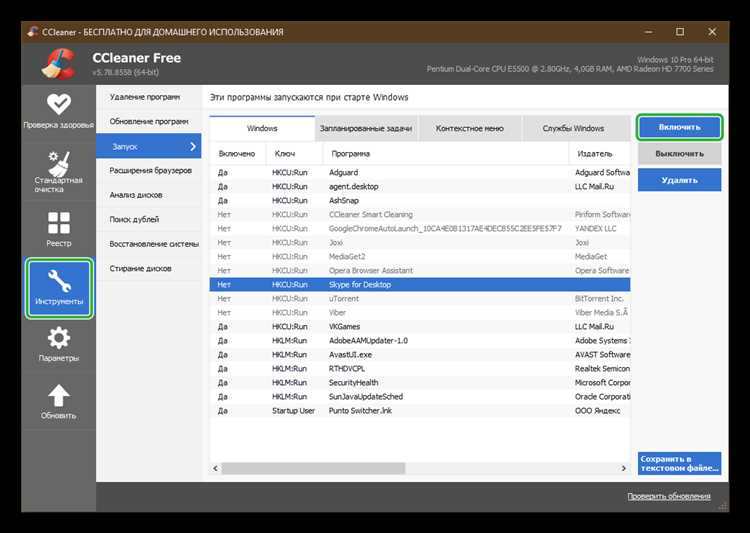Open Browser Plugins (Расширения браузеров)
The width and height of the screenshot is (750, 533).
pos(149,171)
